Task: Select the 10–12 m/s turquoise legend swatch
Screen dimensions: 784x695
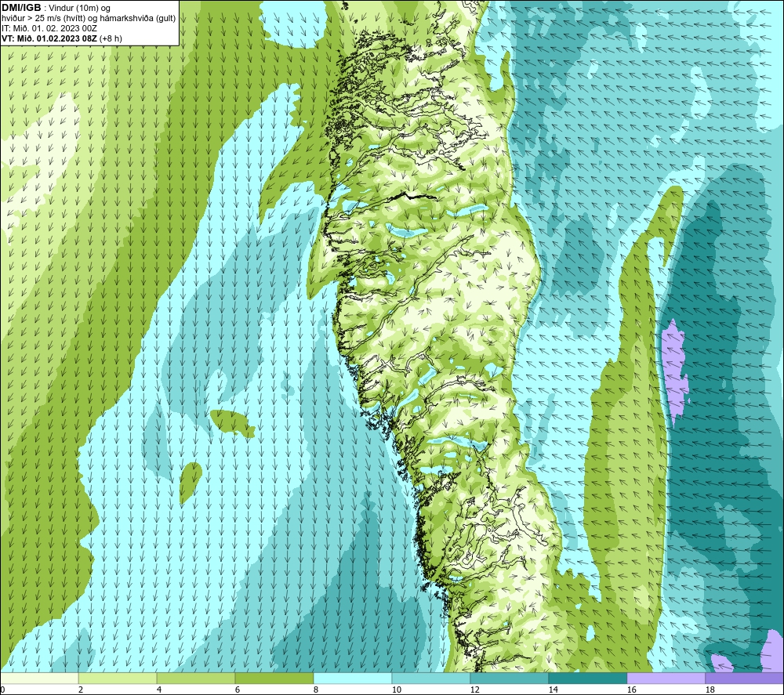Action: pos(431,678)
